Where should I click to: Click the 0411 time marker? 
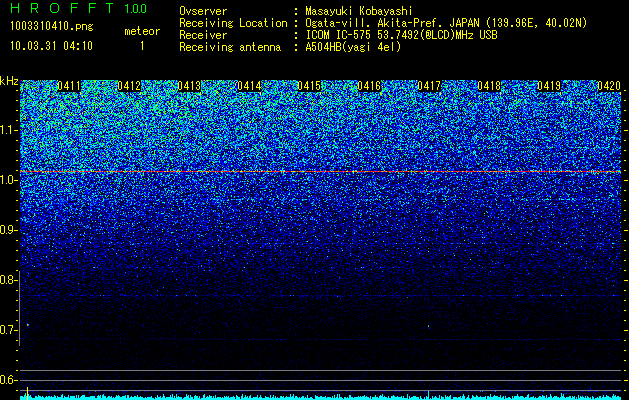point(69,86)
